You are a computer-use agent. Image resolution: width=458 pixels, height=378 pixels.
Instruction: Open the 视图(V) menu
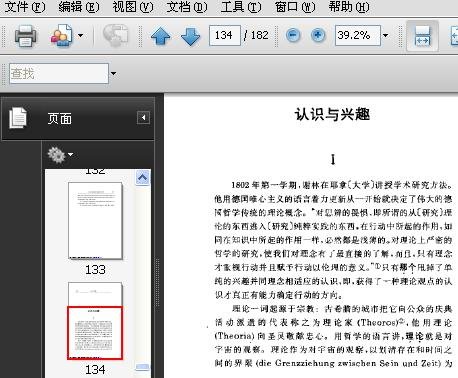[x=133, y=7]
